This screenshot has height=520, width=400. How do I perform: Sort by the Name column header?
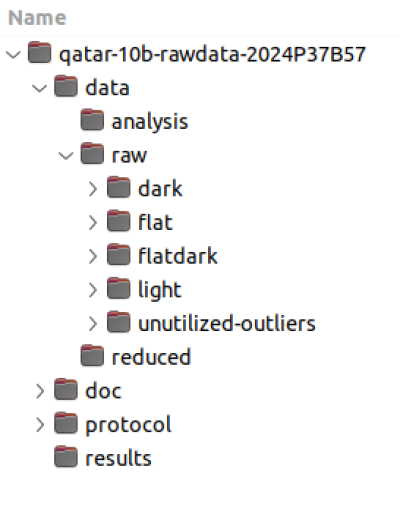[x=37, y=17]
